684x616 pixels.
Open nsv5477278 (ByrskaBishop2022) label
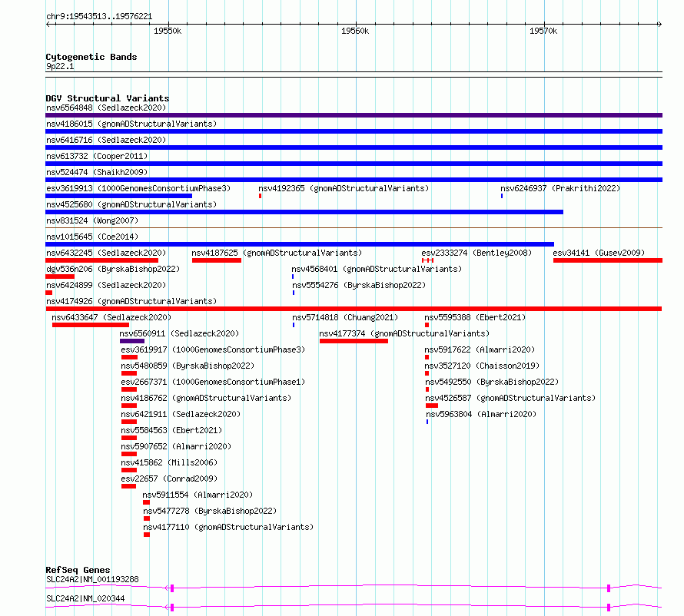pyautogui.click(x=210, y=511)
